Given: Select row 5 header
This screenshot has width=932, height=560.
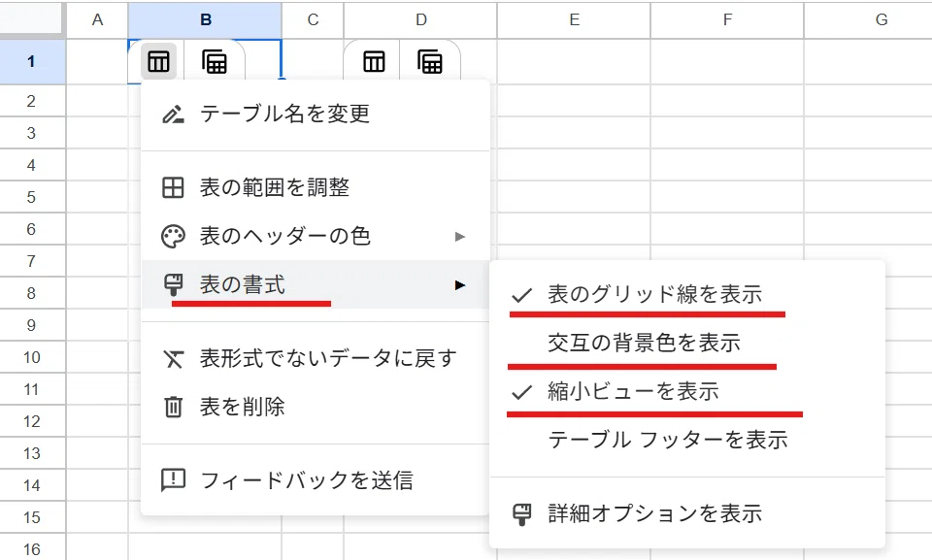Looking at the screenshot, I should [31, 197].
